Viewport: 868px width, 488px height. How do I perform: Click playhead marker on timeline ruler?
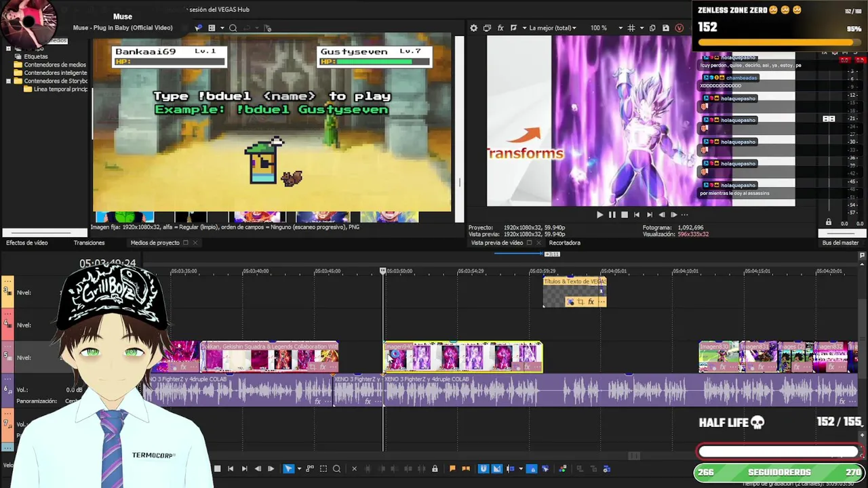tap(383, 271)
